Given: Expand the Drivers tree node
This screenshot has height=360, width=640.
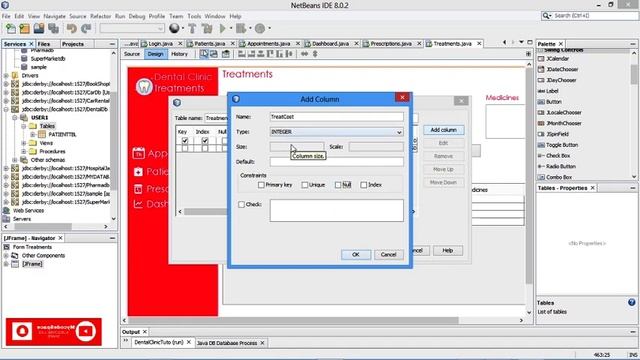Looking at the screenshot, I should [x=6, y=76].
